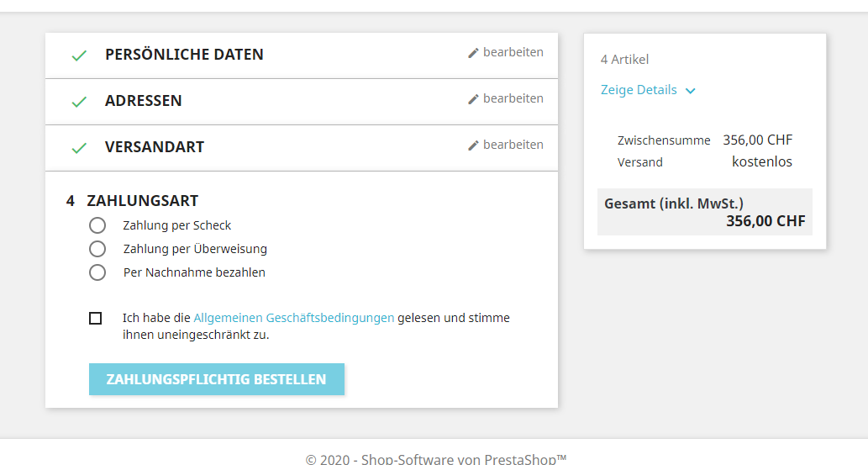Click Zahlungspflichtig Bestellen button
The image size is (868, 465).
(x=217, y=379)
